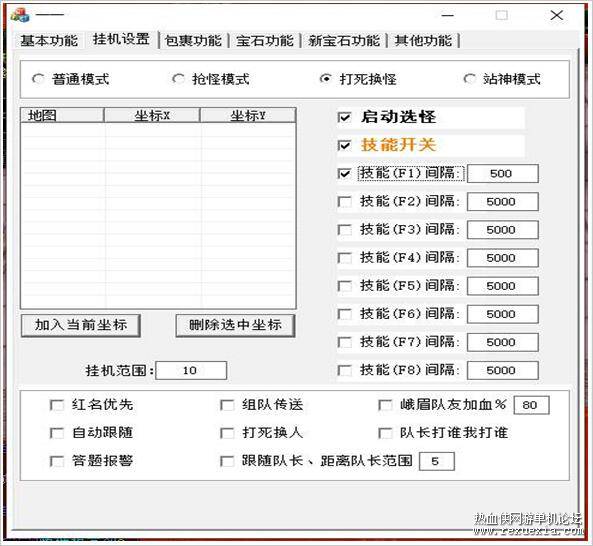Screen dimensions: 593x546
Task: Click the F8 interval input field
Action: (x=503, y=370)
